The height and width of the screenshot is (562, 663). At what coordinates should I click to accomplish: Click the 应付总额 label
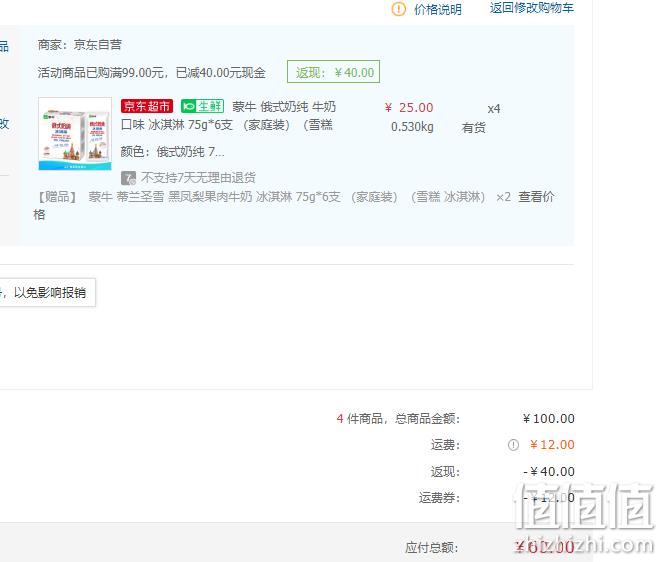click(x=432, y=548)
